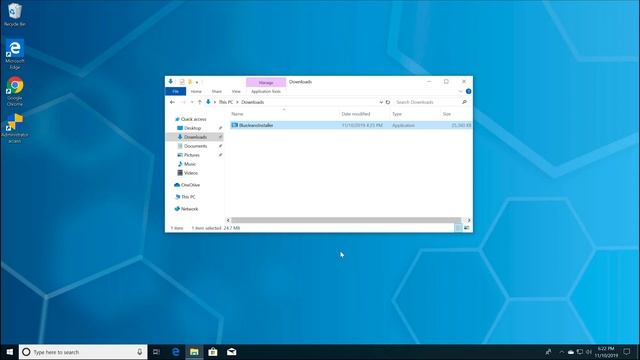The width and height of the screenshot is (640, 360).
Task: Click the horizontal scrollbar in file list
Action: pyautogui.click(x=346, y=220)
